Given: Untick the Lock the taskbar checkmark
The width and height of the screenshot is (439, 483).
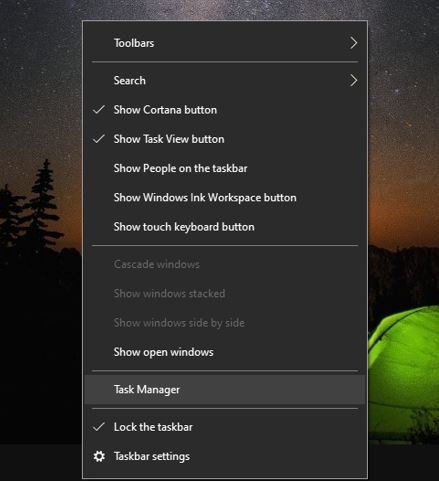Looking at the screenshot, I should (x=99, y=427).
